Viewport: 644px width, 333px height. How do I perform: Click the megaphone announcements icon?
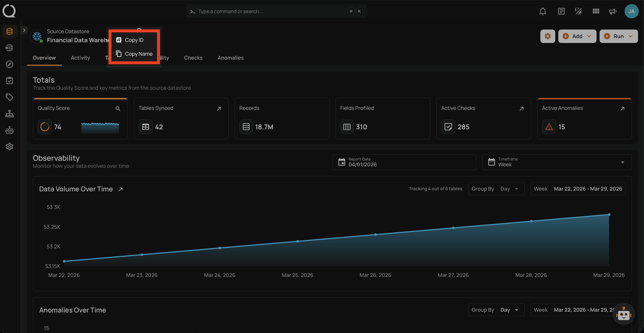[x=612, y=11]
